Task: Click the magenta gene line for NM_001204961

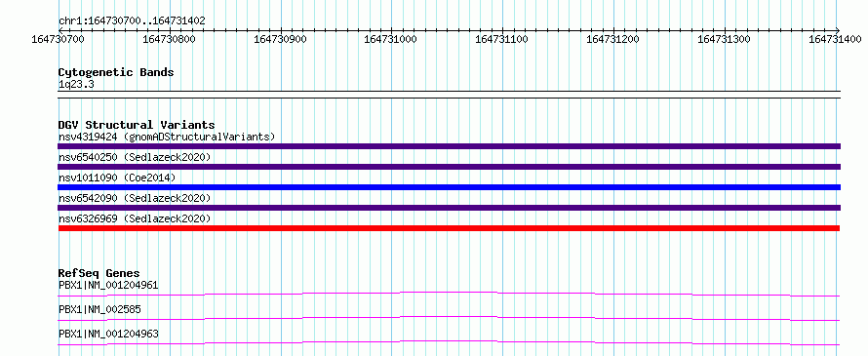Action: point(449,294)
